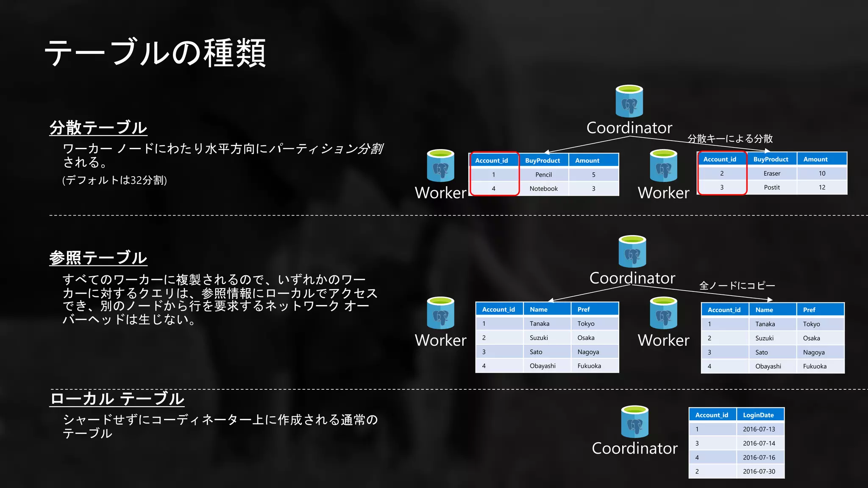868x488 pixels.
Task: Click the Coordinator label above 分散キーによる分散
Action: [x=629, y=128]
